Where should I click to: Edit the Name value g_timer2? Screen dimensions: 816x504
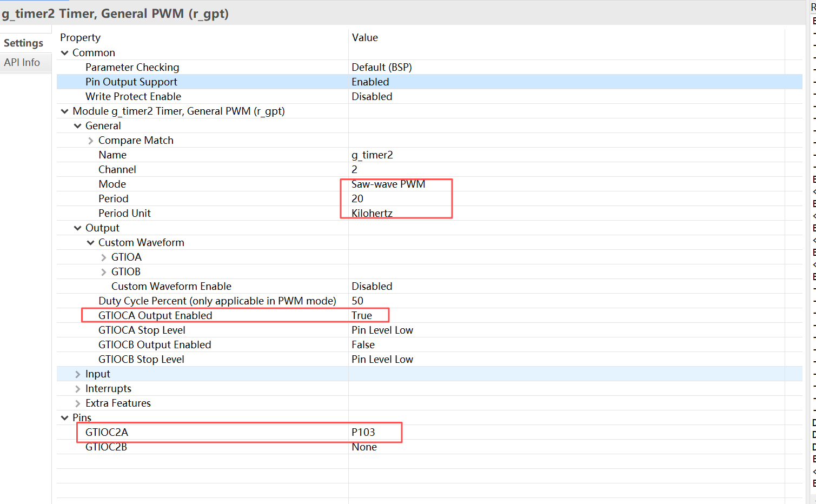click(x=372, y=155)
